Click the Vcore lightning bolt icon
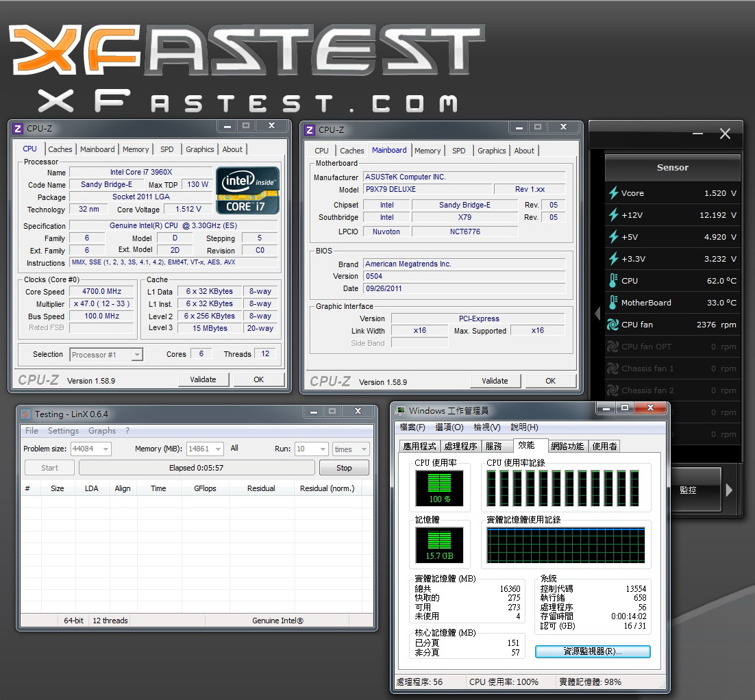Viewport: 755px width, 700px height. [x=613, y=193]
